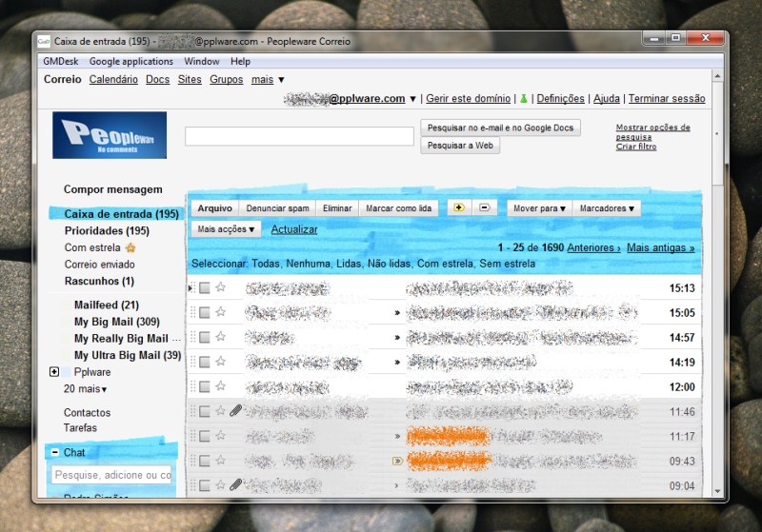Image resolution: width=762 pixels, height=532 pixels.
Task: Open the mais dropdown in top navigation
Action: [268, 79]
